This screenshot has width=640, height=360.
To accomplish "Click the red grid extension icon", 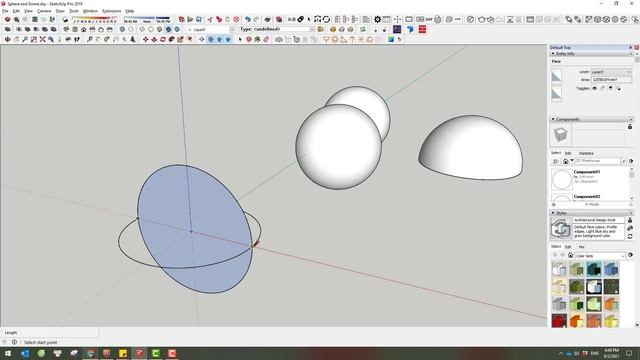I will point(422,29).
